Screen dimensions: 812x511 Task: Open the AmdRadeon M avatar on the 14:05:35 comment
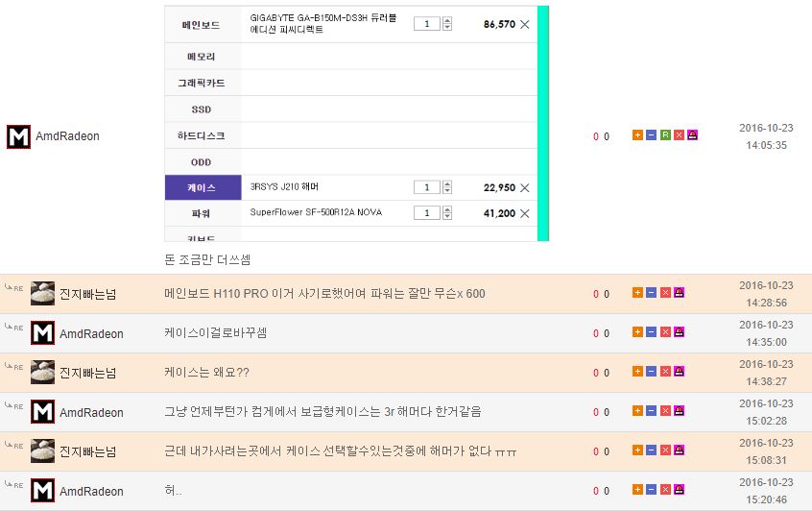18,136
